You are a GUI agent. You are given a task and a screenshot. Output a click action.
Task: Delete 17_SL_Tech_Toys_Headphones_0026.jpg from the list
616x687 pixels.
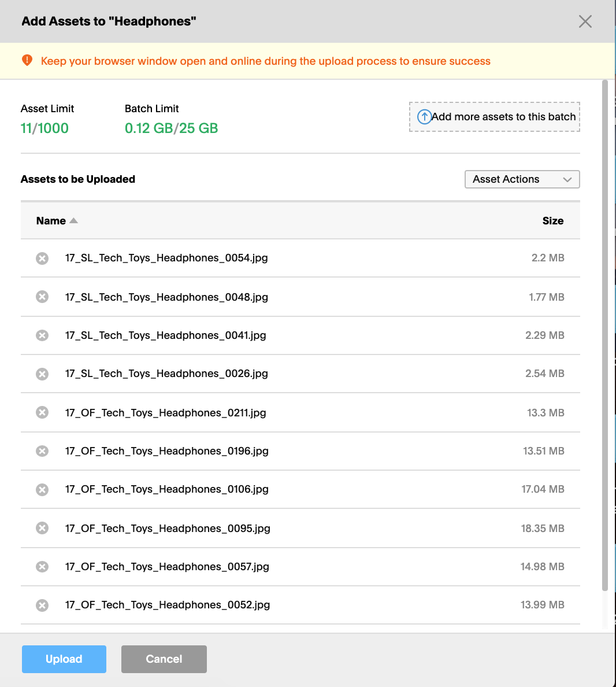[42, 374]
